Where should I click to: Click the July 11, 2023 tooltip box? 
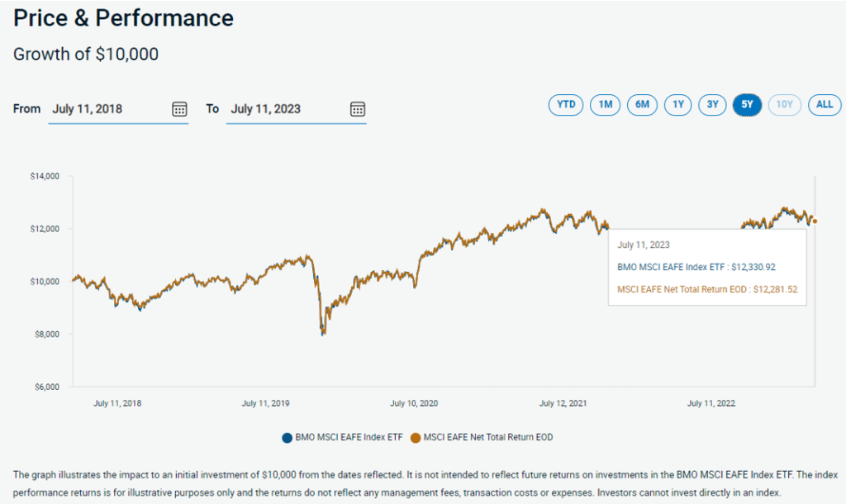(707, 266)
